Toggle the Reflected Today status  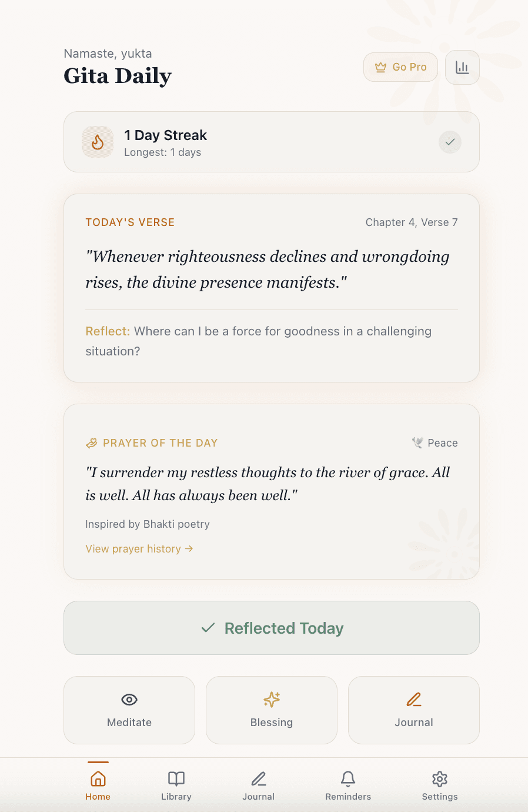point(271,628)
